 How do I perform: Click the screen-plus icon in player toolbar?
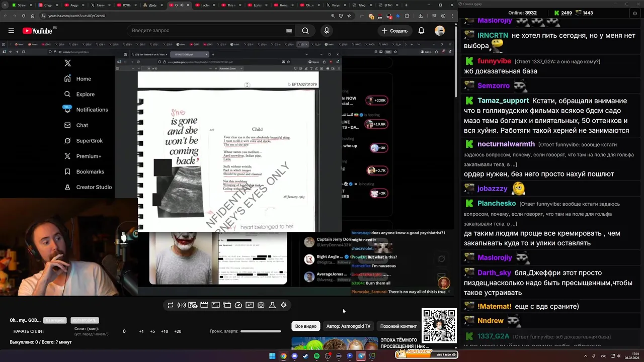point(250,305)
